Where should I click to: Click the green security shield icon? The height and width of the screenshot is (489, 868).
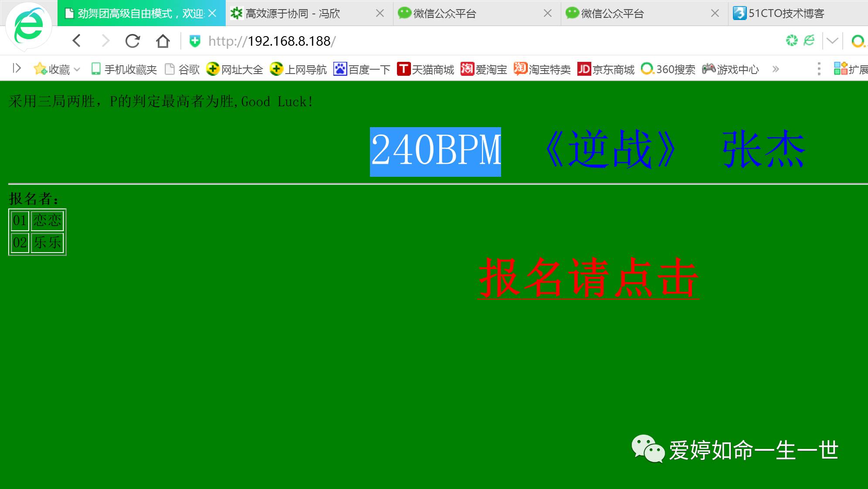[x=195, y=41]
